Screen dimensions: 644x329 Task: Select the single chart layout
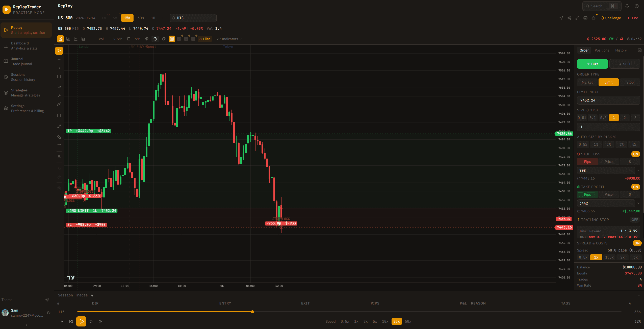172,39
